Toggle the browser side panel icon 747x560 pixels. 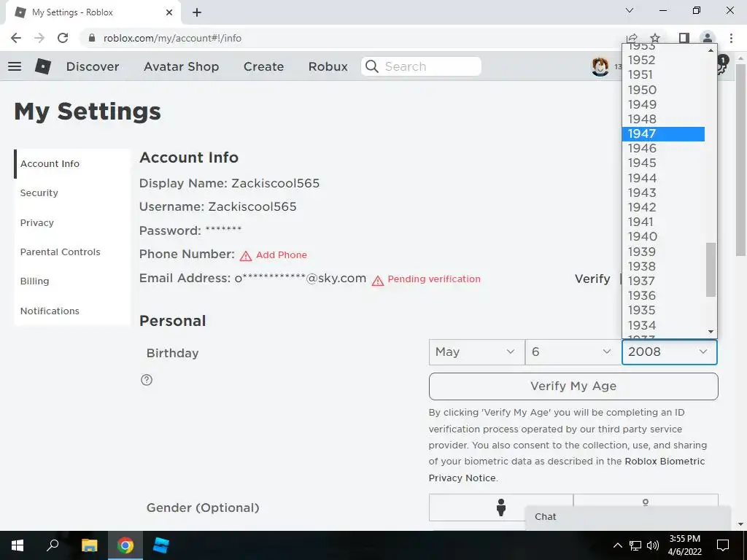tap(684, 38)
